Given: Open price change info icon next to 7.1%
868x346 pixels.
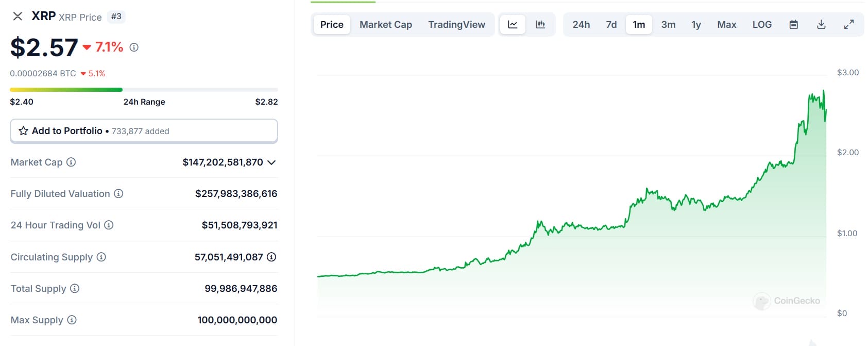Looking at the screenshot, I should tap(134, 47).
